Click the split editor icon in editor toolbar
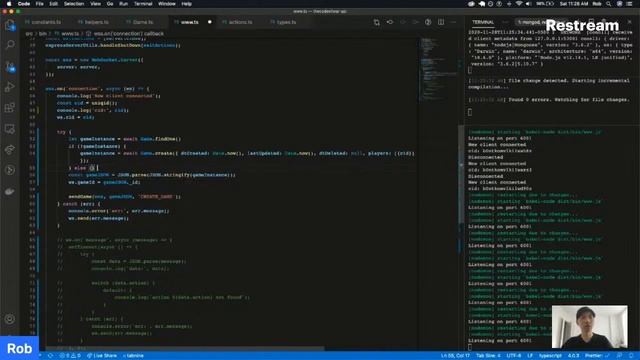 pos(441,22)
